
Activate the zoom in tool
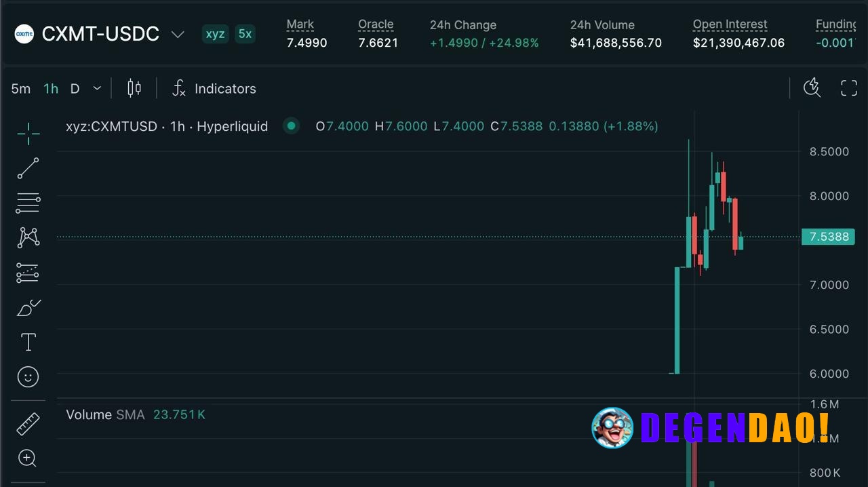click(27, 459)
